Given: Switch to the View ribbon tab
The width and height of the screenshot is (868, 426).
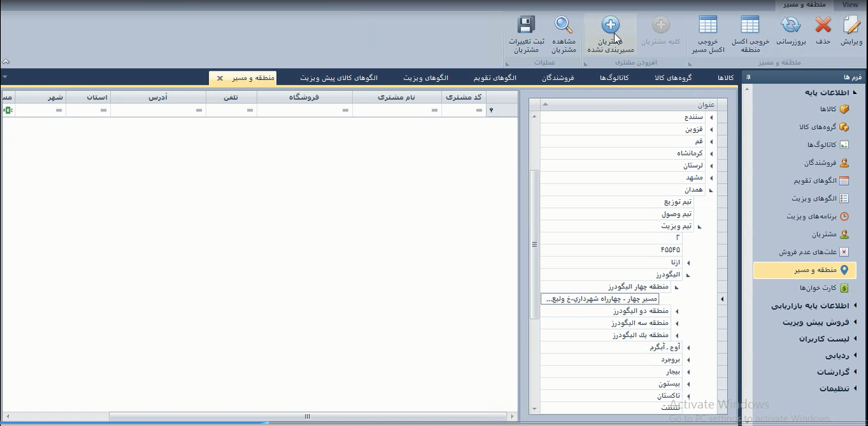Looking at the screenshot, I should click(850, 4).
